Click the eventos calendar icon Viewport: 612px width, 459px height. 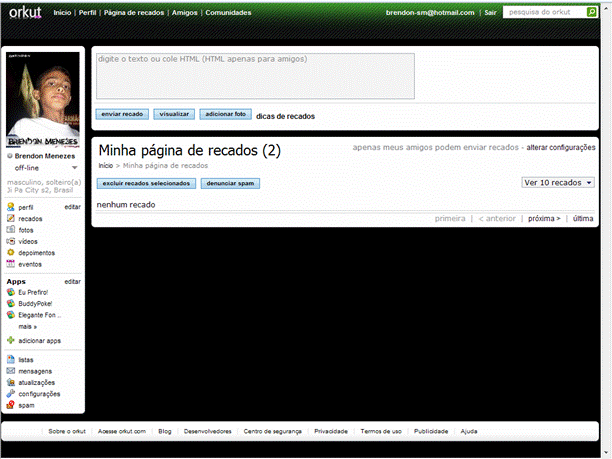click(x=11, y=264)
